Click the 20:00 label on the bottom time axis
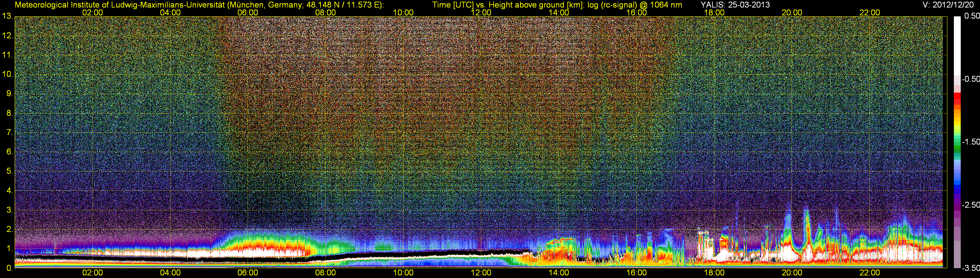The width and height of the screenshot is (980, 278). click(792, 273)
